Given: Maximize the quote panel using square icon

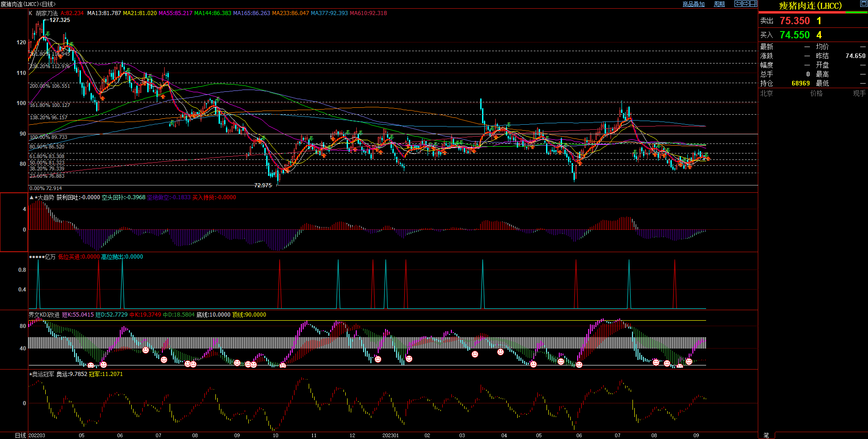Looking at the screenshot, I should [x=863, y=4].
